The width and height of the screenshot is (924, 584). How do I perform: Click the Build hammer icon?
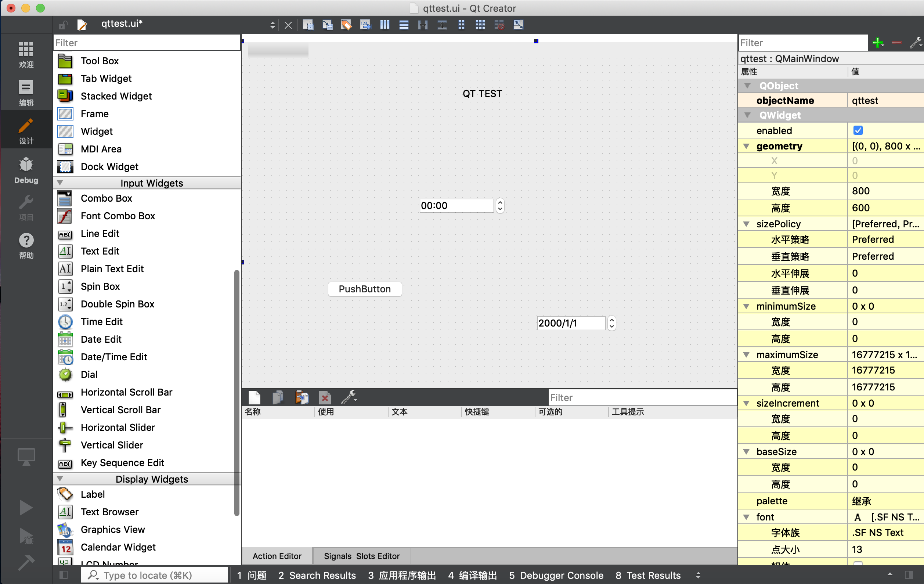point(26,562)
